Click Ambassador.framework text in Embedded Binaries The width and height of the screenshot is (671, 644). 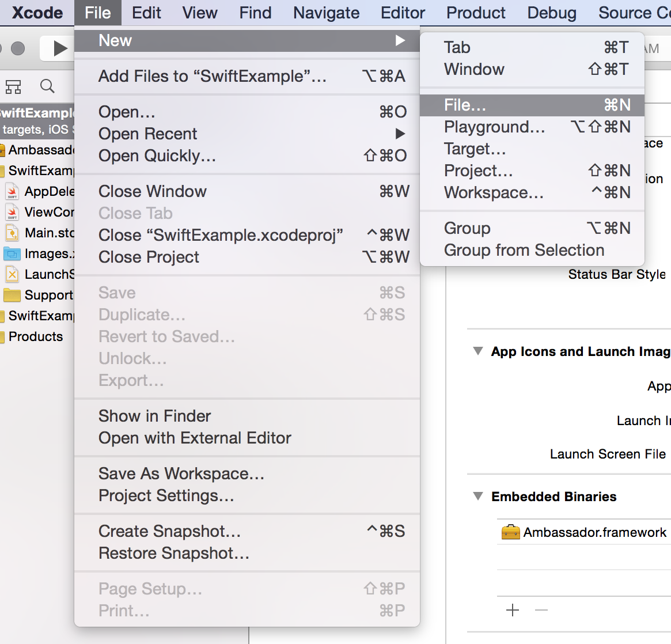594,532
